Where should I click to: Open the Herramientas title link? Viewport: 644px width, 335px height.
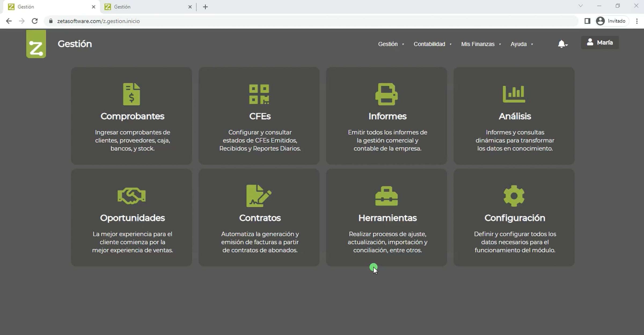(387, 218)
